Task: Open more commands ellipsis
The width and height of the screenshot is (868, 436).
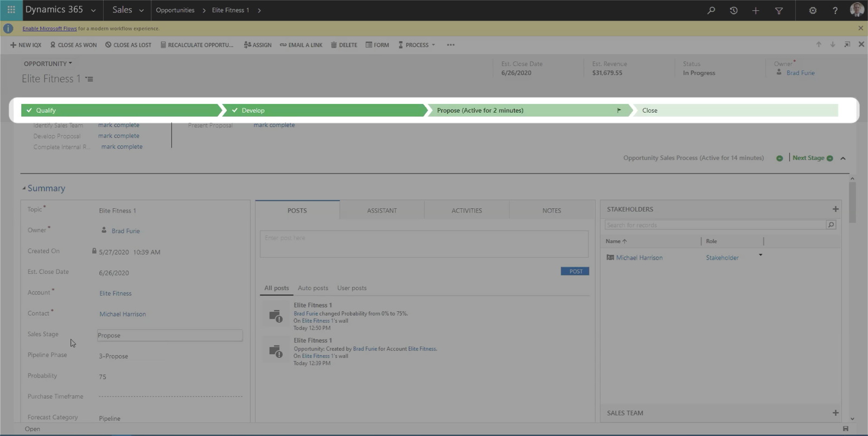Action: [x=451, y=45]
